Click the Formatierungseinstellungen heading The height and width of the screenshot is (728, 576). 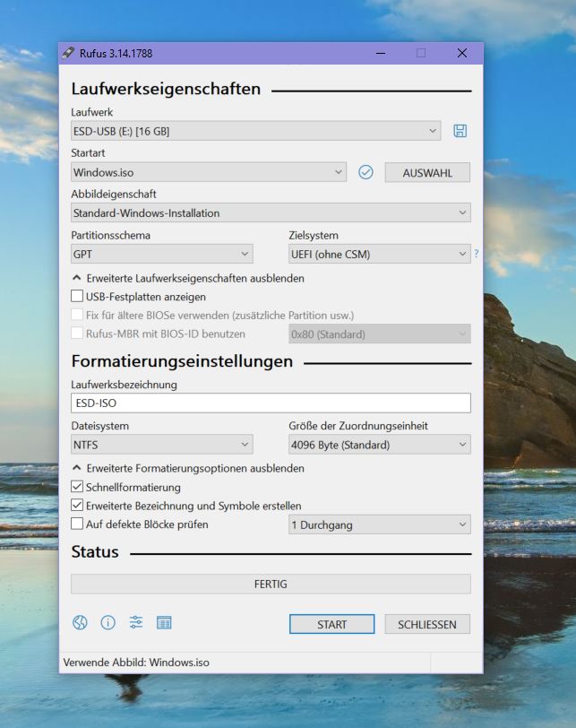coord(182,361)
